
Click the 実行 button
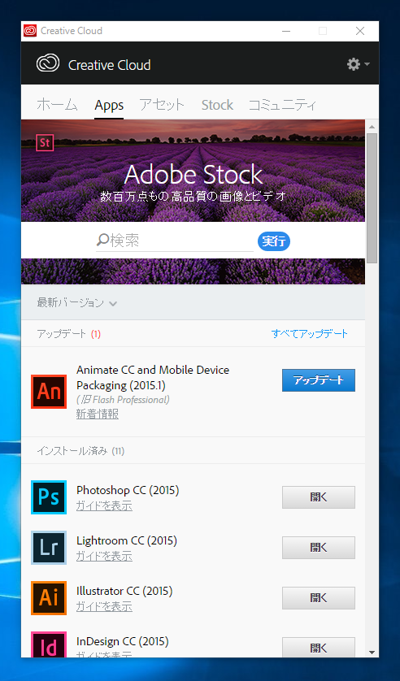[x=274, y=241]
